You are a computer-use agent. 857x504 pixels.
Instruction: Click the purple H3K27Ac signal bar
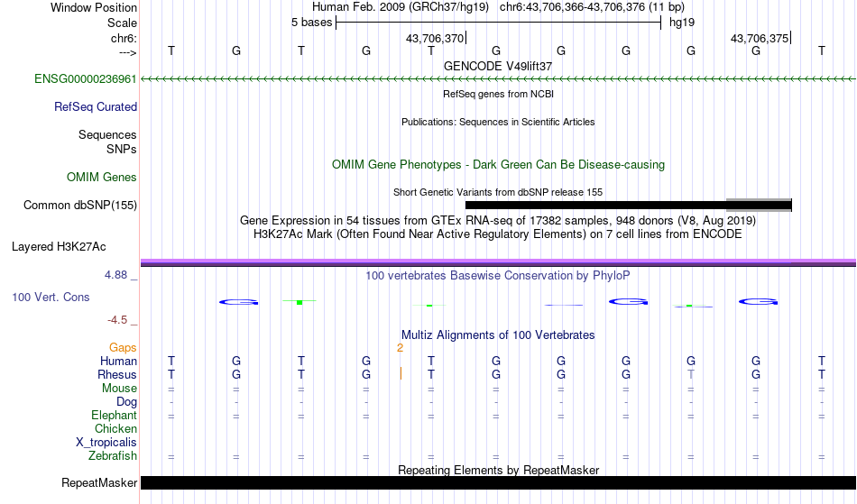[498, 262]
